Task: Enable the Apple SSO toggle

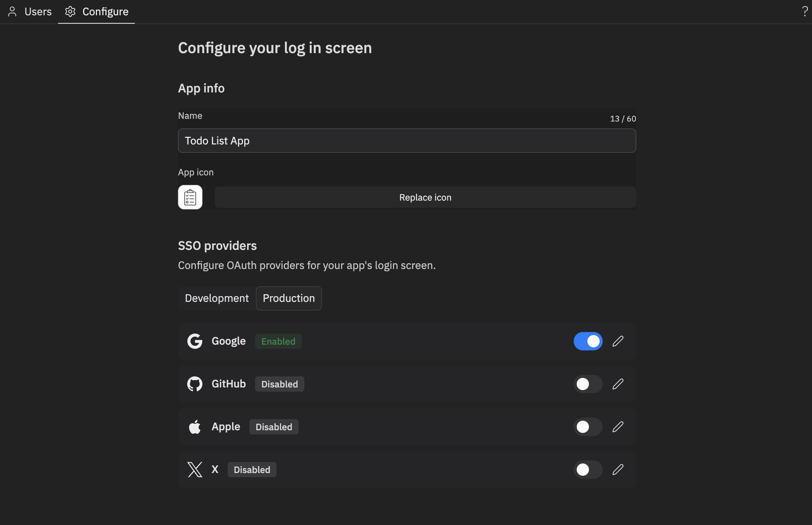Action: 588,427
